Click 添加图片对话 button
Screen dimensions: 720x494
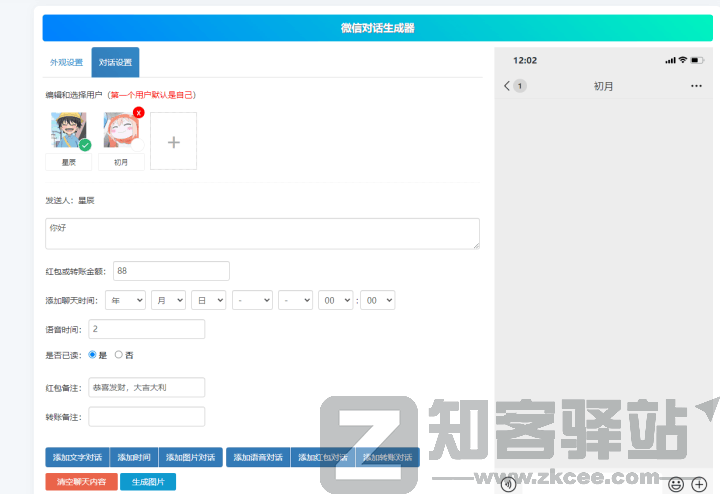[191, 457]
